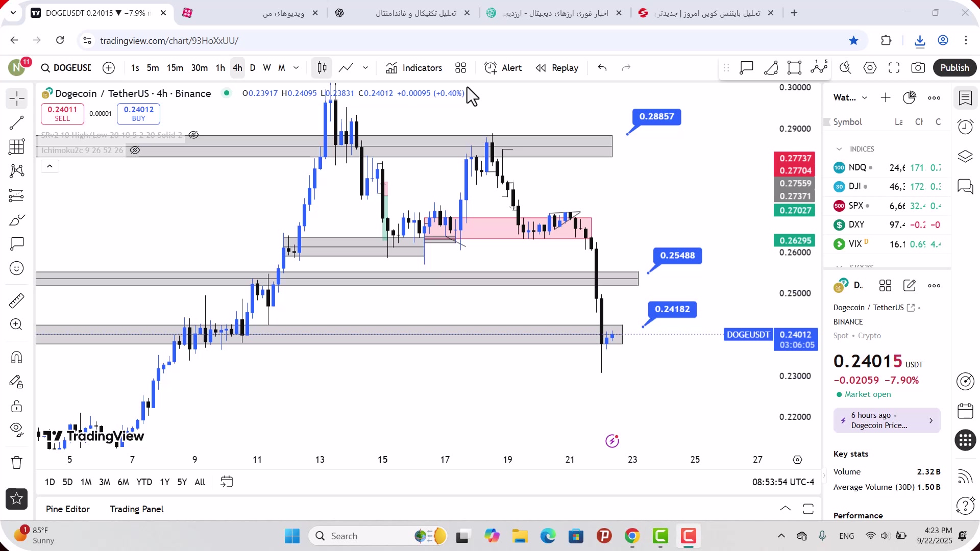Select the VIX watchlist row
The image size is (980, 551).
click(x=887, y=244)
